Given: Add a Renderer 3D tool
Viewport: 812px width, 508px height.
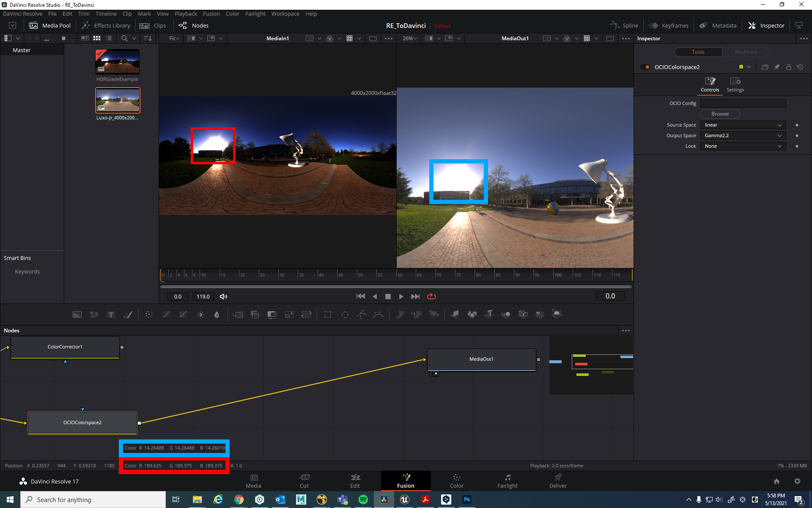Looking at the screenshot, I should [x=557, y=314].
